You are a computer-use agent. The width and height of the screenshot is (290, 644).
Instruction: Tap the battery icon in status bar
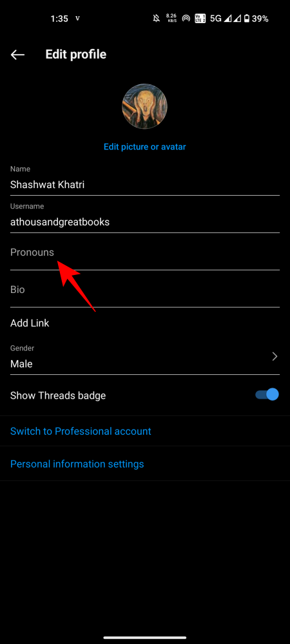point(246,19)
